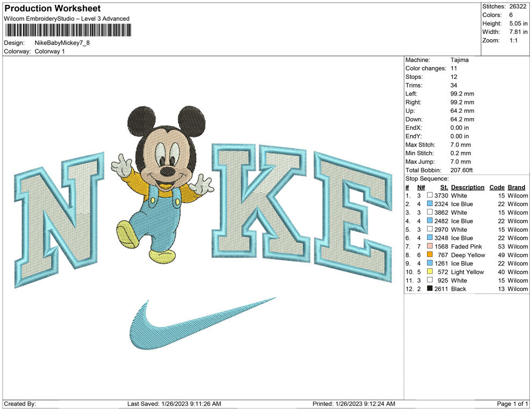Click the underlined '#' column header
Image resolution: width=532 pixels, height=409 pixels.
coord(407,187)
